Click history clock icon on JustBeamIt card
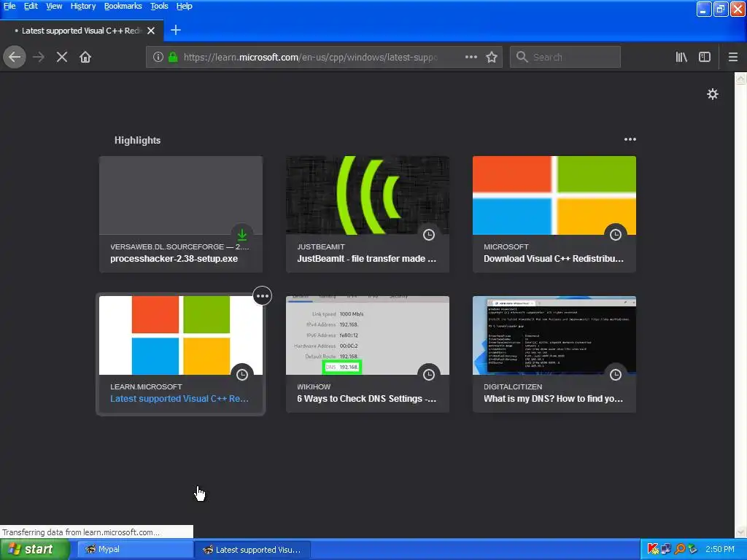The image size is (747, 560). click(429, 234)
